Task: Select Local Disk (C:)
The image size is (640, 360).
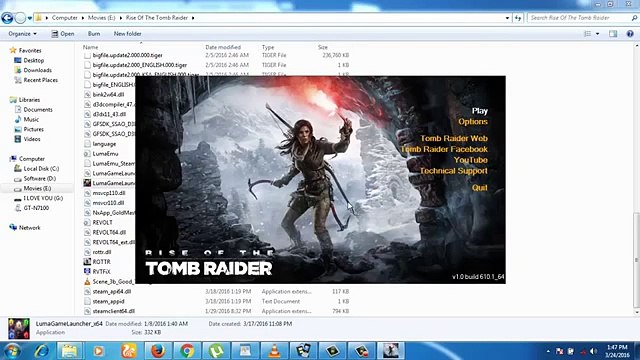Action: pyautogui.click(x=41, y=169)
